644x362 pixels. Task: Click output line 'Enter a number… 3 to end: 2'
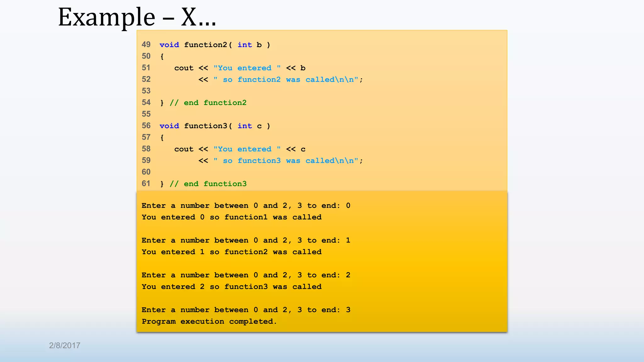[x=246, y=275]
